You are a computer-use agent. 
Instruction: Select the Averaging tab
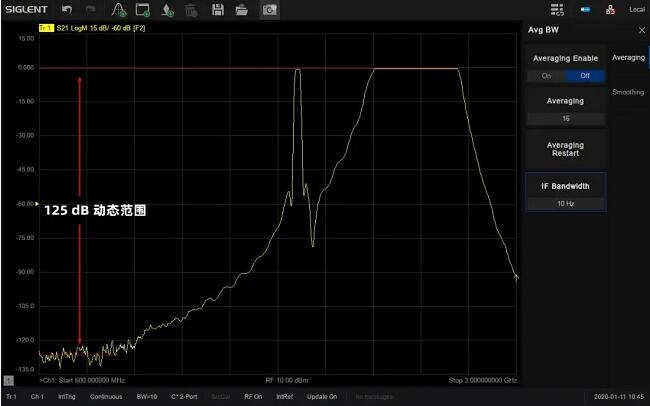coord(628,58)
